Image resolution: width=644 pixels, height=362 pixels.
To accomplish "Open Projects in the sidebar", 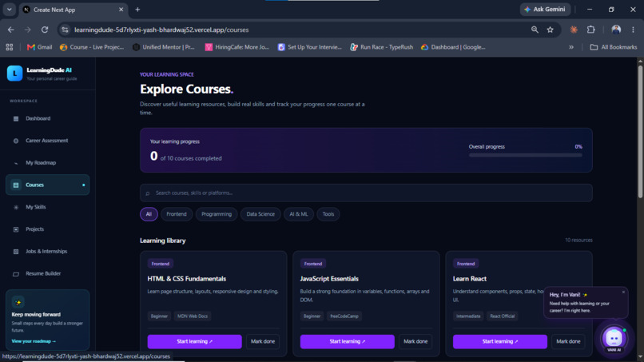I will (x=48, y=229).
